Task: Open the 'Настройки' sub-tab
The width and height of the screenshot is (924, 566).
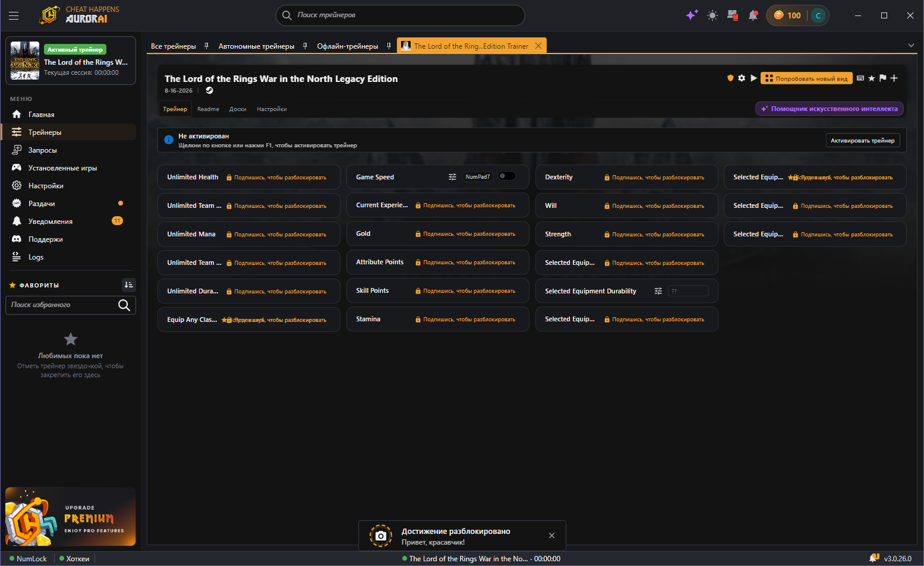Action: tap(272, 109)
